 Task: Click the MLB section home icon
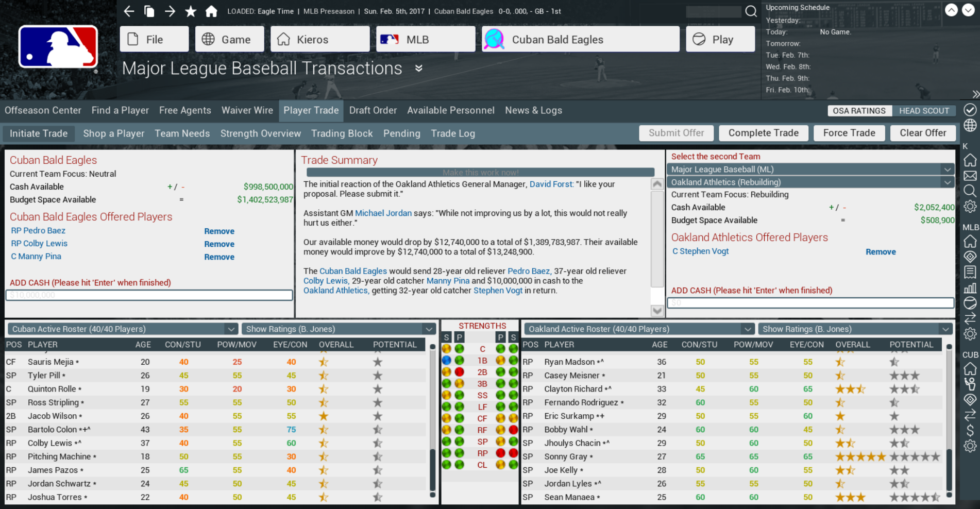pos(970,241)
